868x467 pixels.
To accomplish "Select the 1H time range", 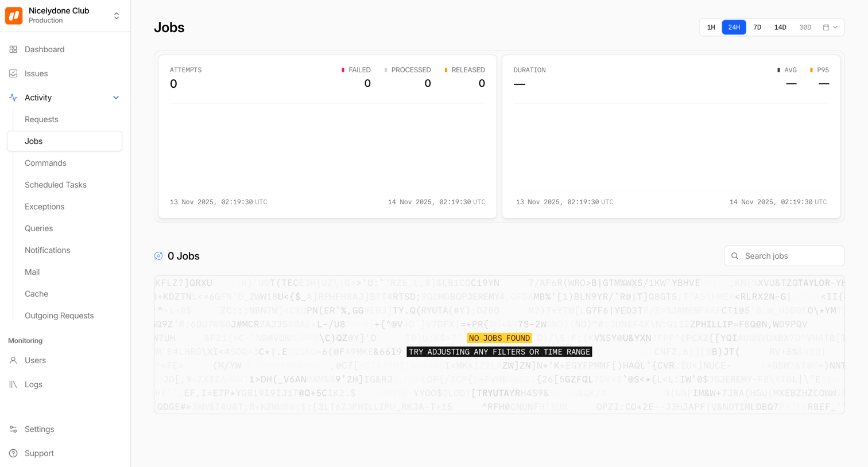I will [711, 27].
